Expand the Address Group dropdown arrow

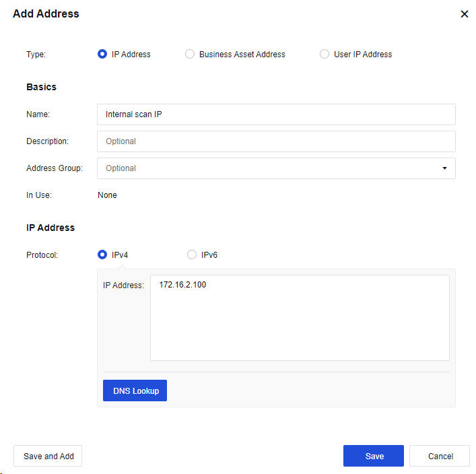pos(444,168)
